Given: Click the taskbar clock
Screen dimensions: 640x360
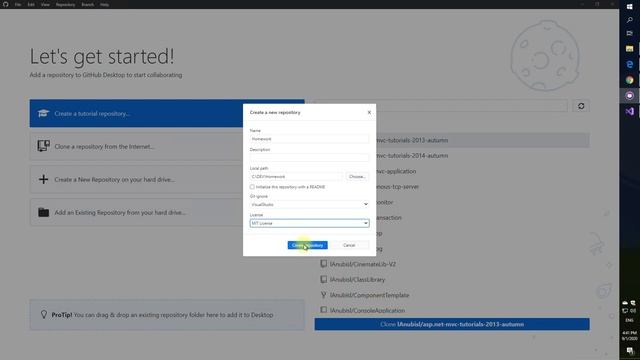Looking at the screenshot, I should (x=629, y=336).
